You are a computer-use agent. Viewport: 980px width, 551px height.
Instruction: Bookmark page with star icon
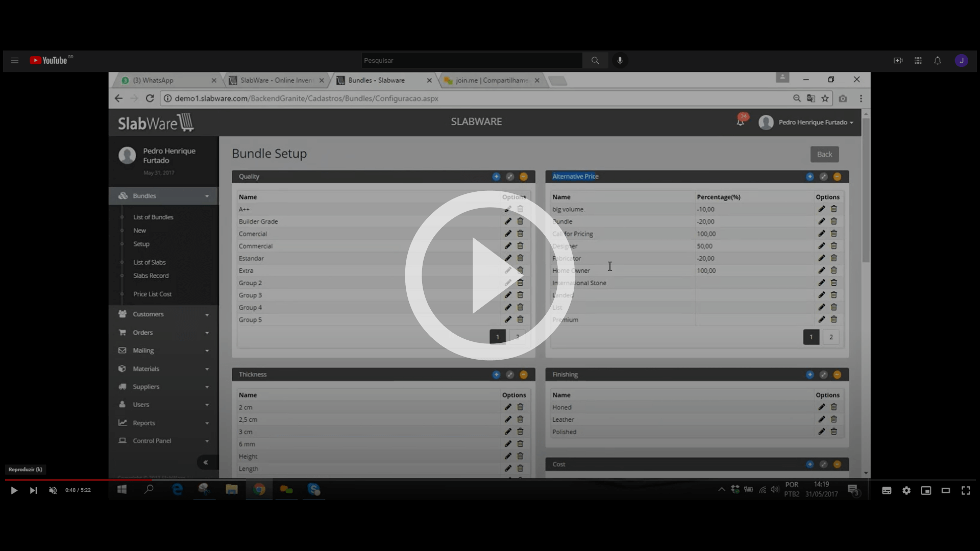click(x=825, y=98)
